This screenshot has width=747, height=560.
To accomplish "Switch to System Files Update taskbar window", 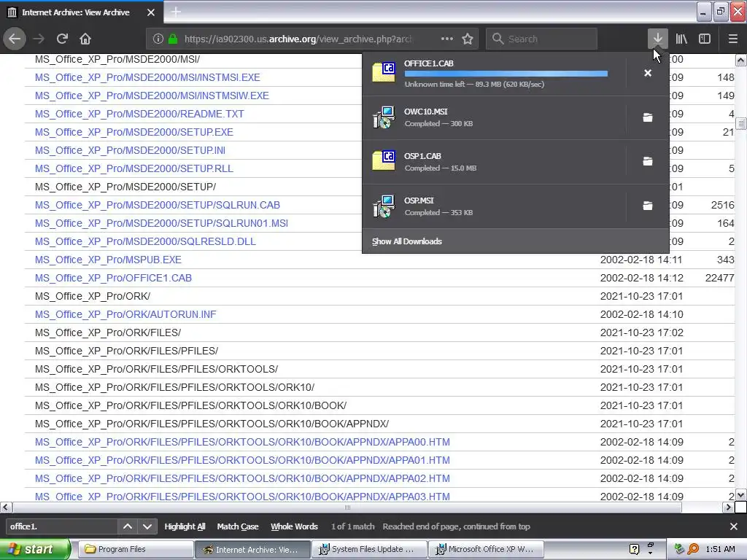I will coord(369,549).
